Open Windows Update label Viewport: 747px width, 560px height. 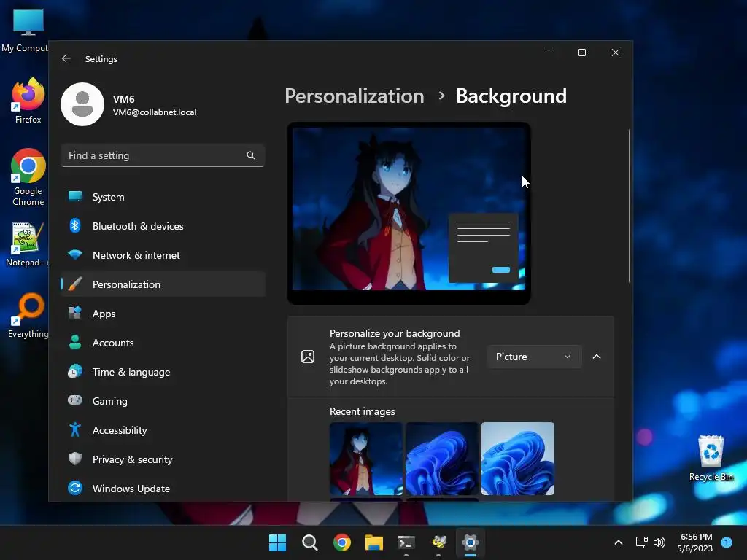pos(131,489)
